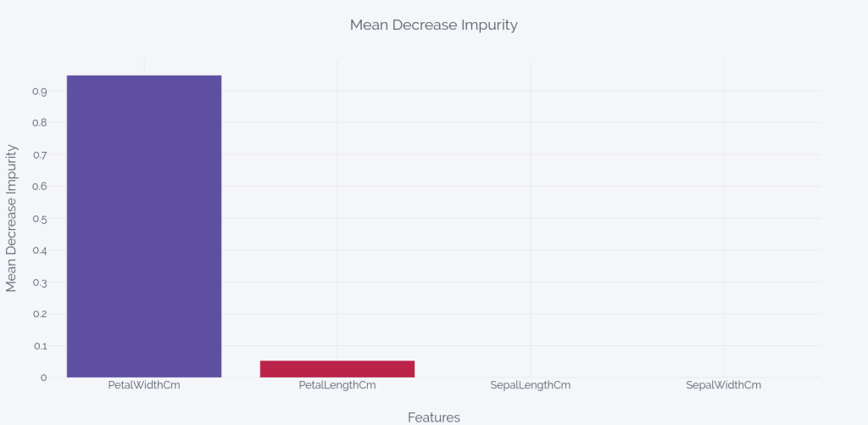The image size is (868, 425).
Task: Click the chart title at the top
Action: (433, 25)
